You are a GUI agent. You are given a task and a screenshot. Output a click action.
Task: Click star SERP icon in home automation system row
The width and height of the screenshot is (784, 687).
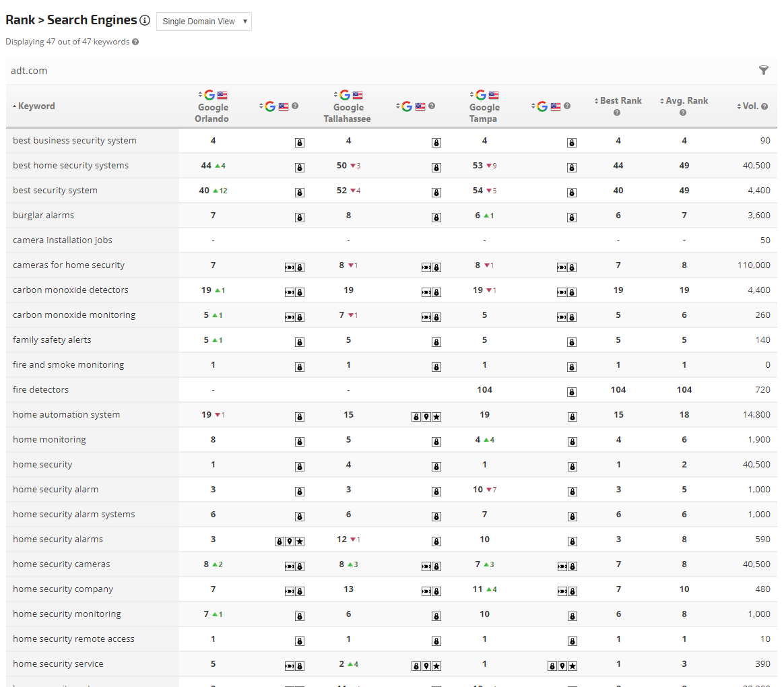(x=436, y=417)
